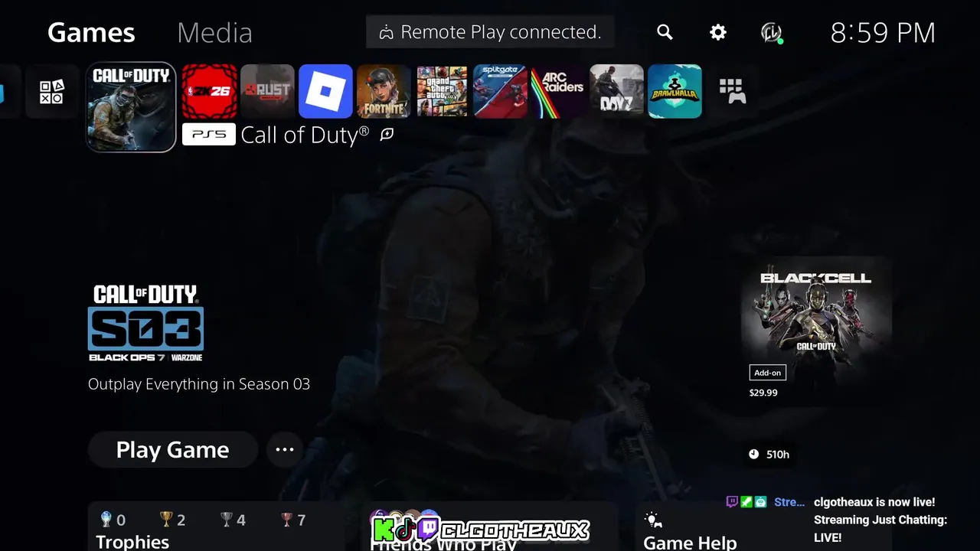
Task: Click the 8:59 PM clock
Action: (x=883, y=32)
